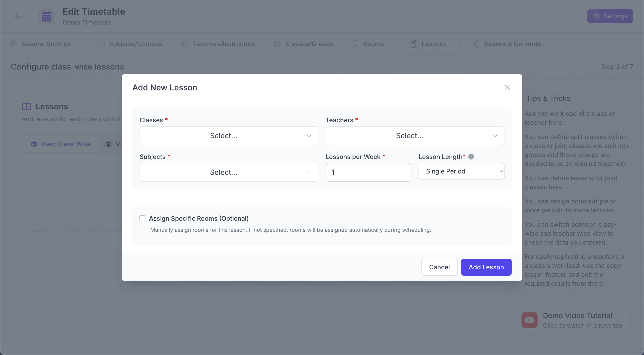Click the Lesson Length info icon
Viewport: 644px width, 355px height.
[471, 157]
